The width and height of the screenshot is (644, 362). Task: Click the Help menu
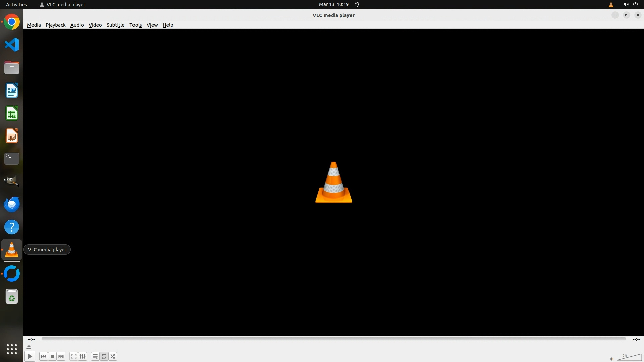(x=168, y=25)
